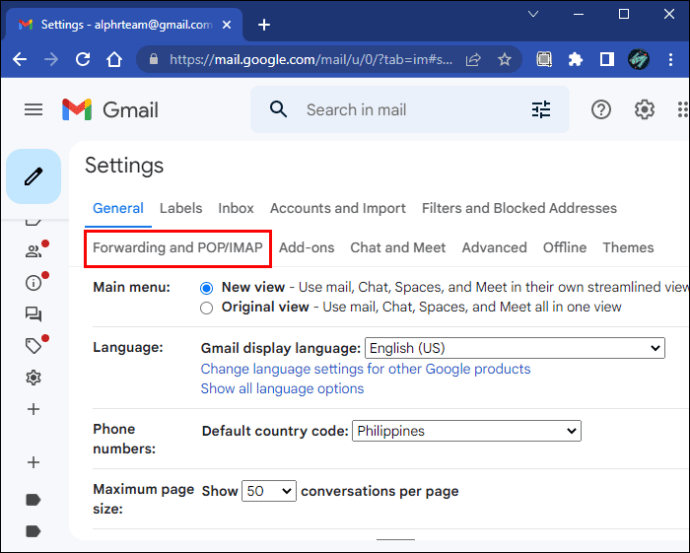Viewport: 690px width, 553px height.
Task: Click the Contacts people icon in sidebar
Action: [33, 251]
